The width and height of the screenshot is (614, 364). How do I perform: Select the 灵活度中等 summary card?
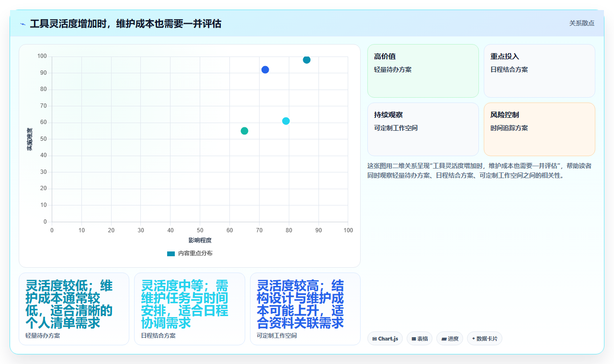190,309
